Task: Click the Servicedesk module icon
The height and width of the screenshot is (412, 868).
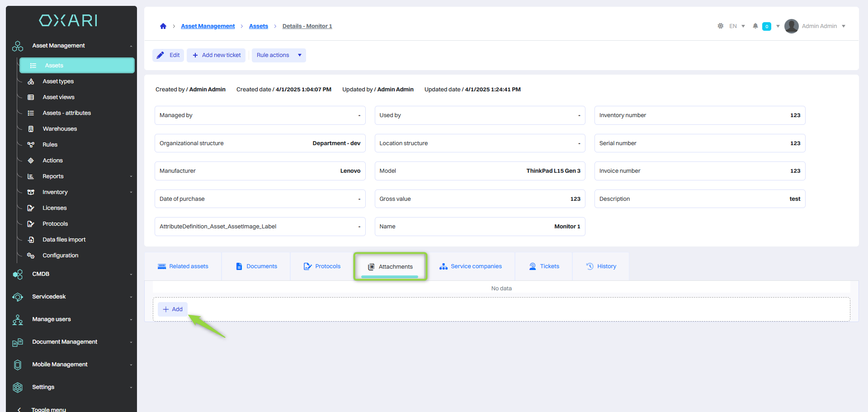Action: pos(18,297)
